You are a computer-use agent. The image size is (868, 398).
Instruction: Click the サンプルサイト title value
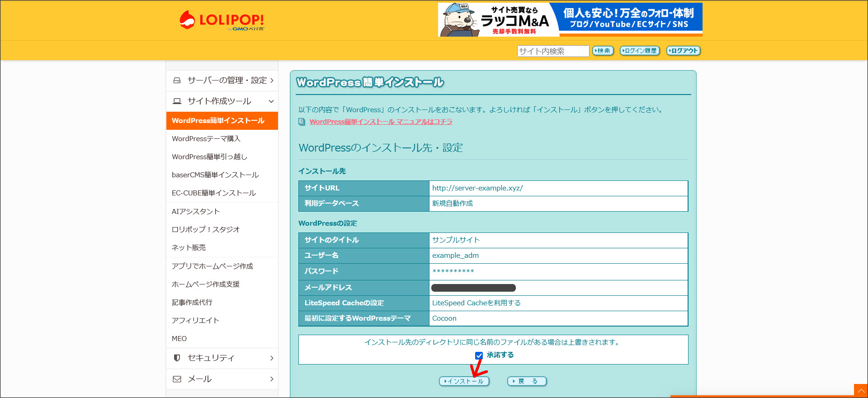[456, 240]
